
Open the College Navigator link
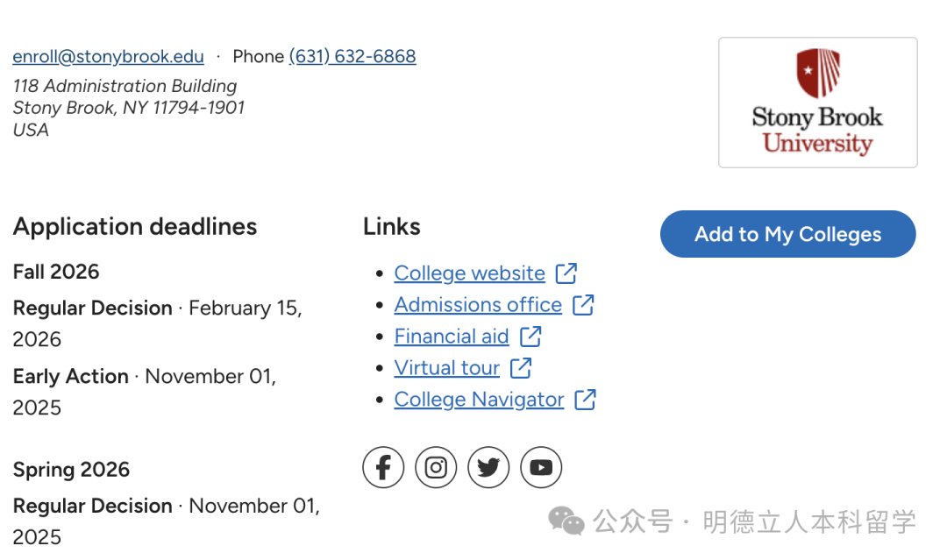pyautogui.click(x=479, y=400)
